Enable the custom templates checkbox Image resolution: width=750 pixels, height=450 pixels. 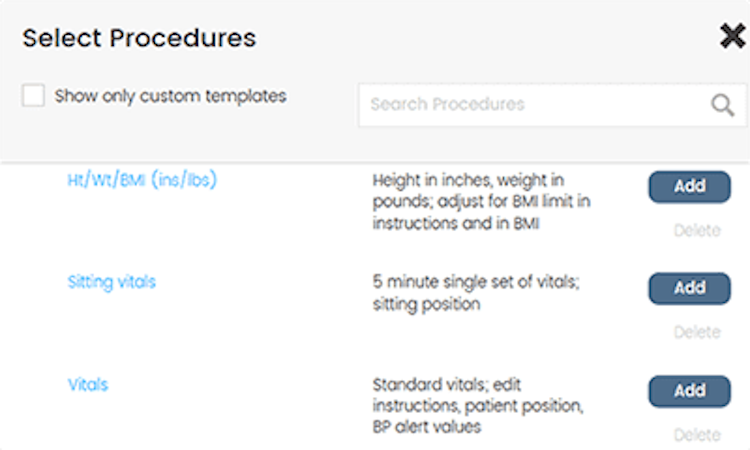pos(34,96)
